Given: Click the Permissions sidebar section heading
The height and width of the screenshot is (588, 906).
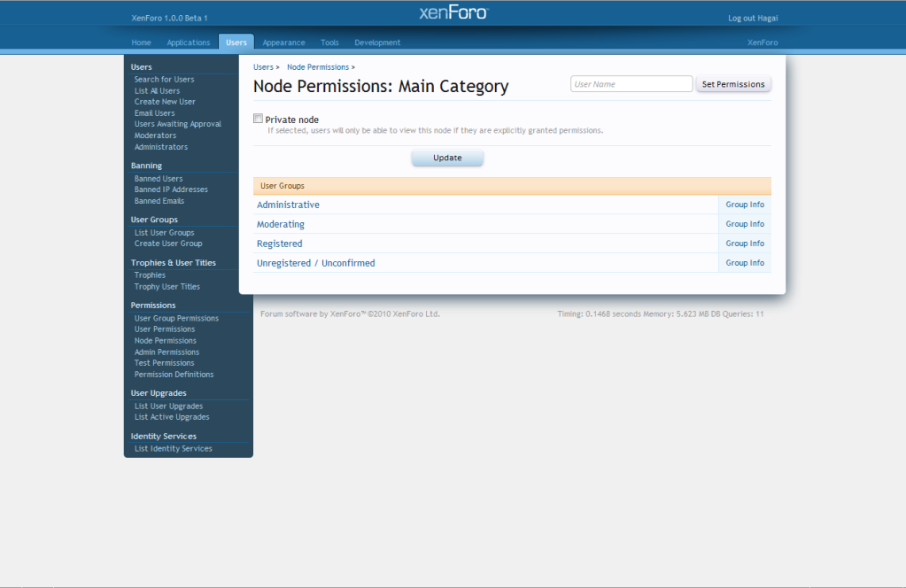Looking at the screenshot, I should [153, 306].
